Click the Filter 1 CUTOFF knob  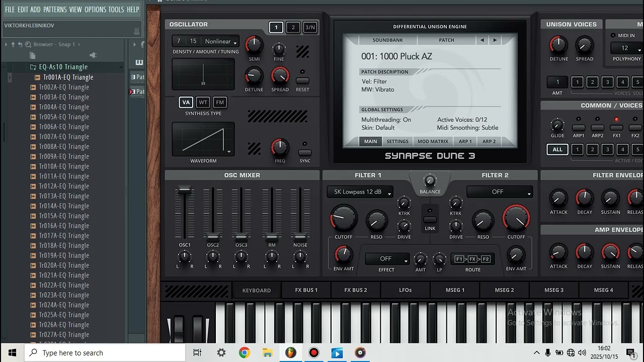(344, 218)
